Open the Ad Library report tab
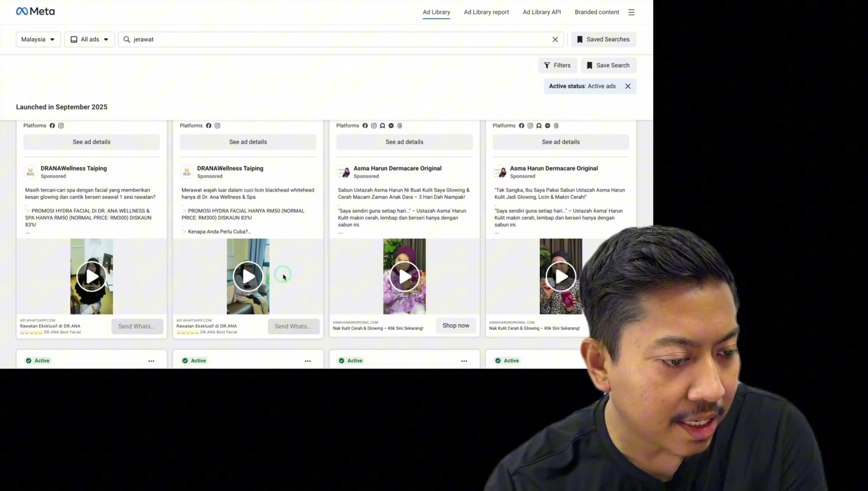This screenshot has width=868, height=491. (486, 12)
